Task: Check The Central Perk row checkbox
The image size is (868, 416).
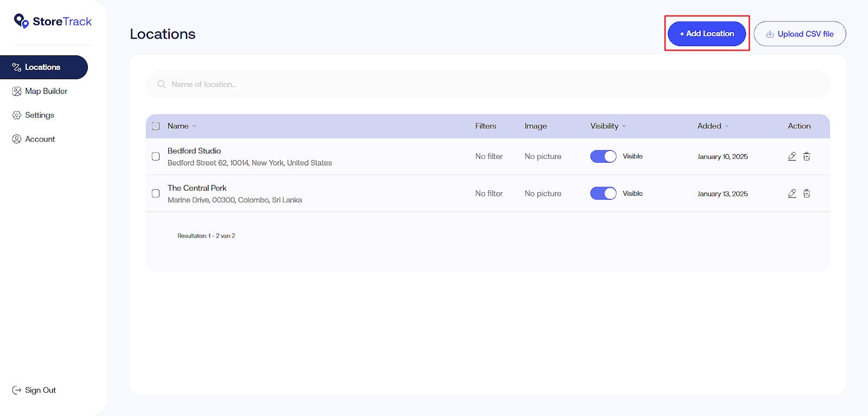Action: pos(156,194)
